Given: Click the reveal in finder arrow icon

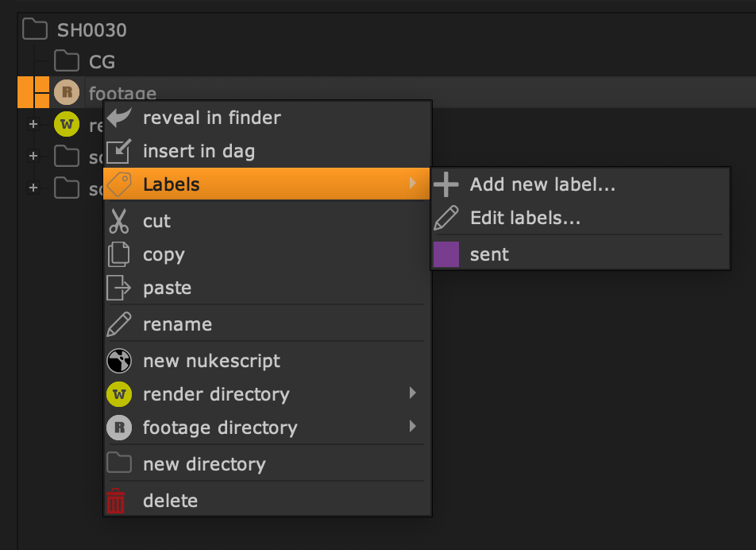Looking at the screenshot, I should click(119, 118).
